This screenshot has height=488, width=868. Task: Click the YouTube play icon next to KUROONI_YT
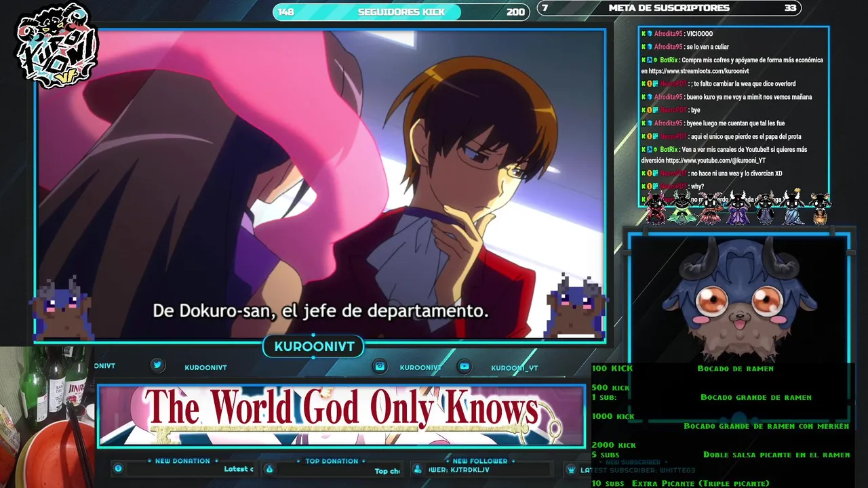coord(465,366)
